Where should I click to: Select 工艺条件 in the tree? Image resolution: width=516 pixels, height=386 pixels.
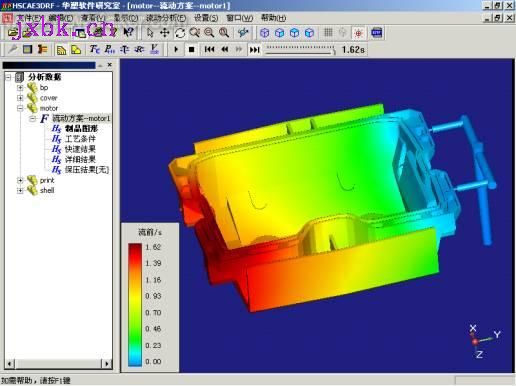coord(80,139)
